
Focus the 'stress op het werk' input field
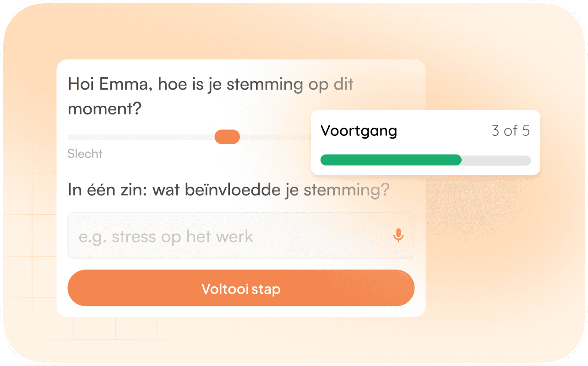(x=206, y=235)
